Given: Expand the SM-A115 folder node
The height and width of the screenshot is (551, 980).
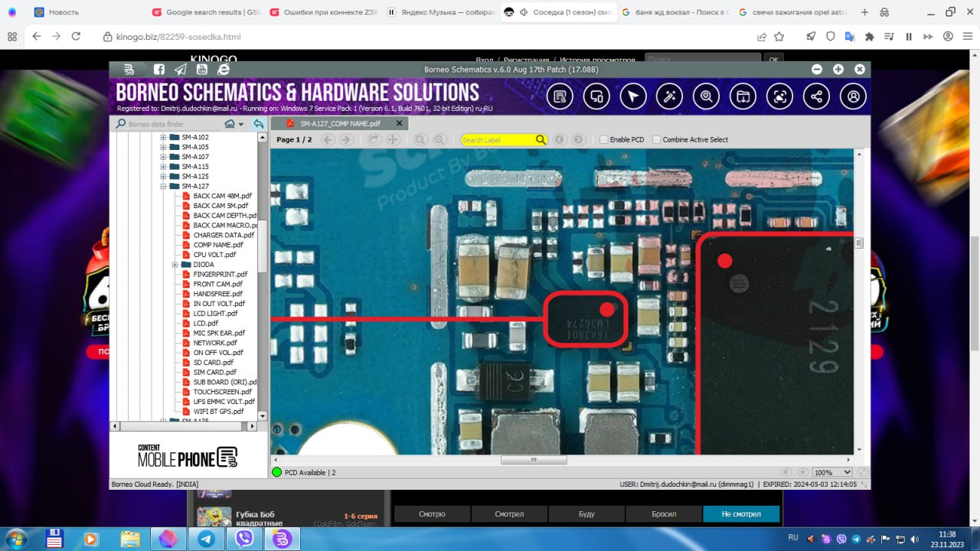Looking at the screenshot, I should tap(163, 167).
